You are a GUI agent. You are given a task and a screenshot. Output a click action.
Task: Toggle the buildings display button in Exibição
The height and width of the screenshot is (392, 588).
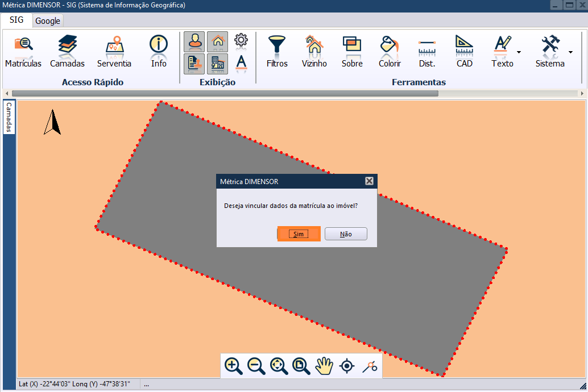coord(217,64)
